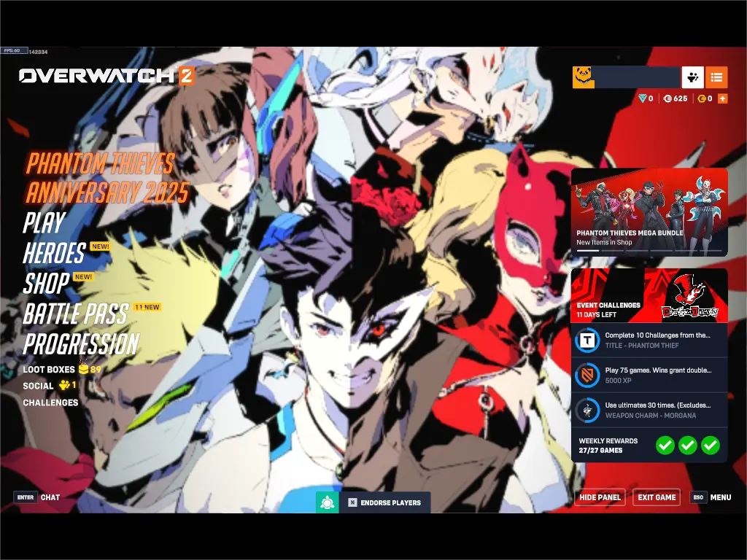Click Endorse Players
The width and height of the screenshot is (747, 560).
click(391, 502)
